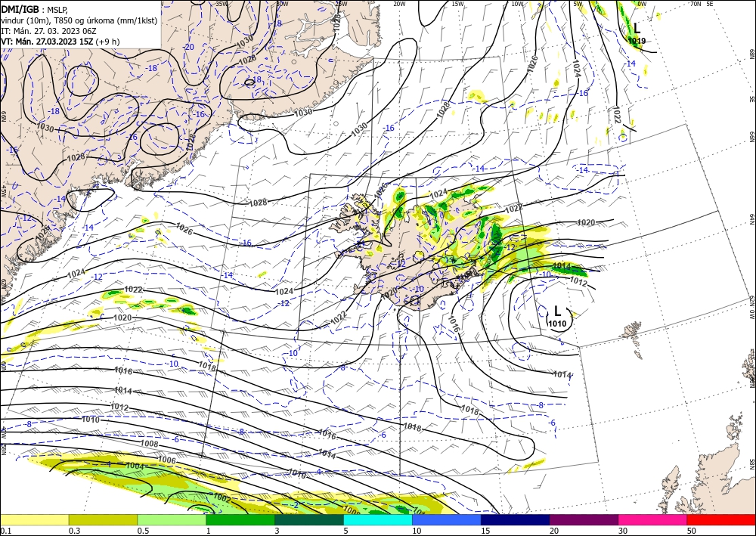
Task: Click the '30' legend scale value
Action: pos(622,531)
